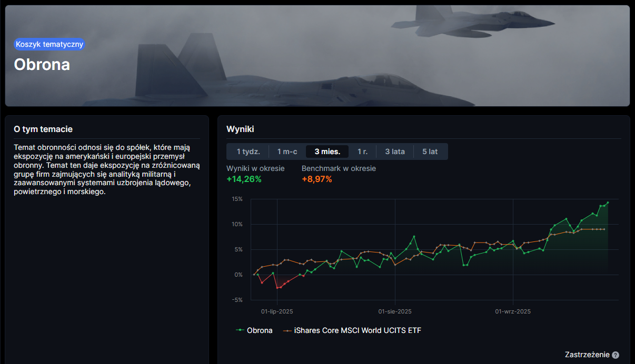Open the 3 lata performance view
Screen dimensions: 635x364
(x=395, y=151)
